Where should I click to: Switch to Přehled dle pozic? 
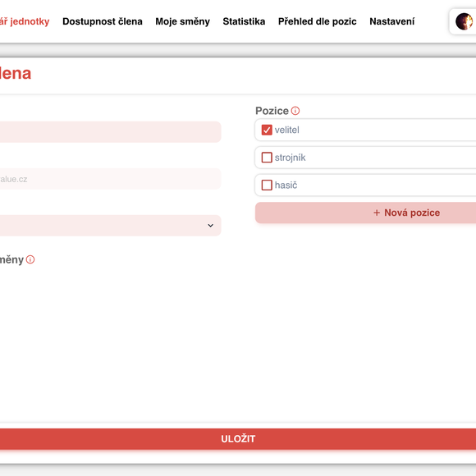click(x=318, y=21)
